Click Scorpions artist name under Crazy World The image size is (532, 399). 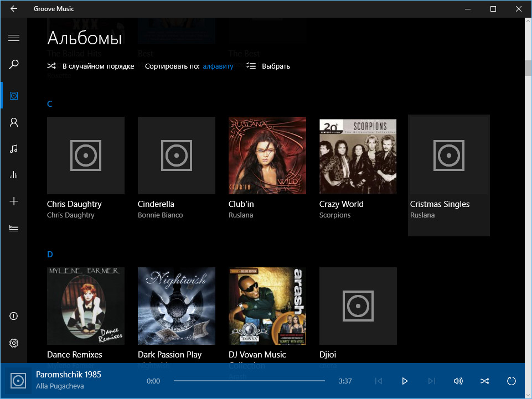pyautogui.click(x=335, y=215)
